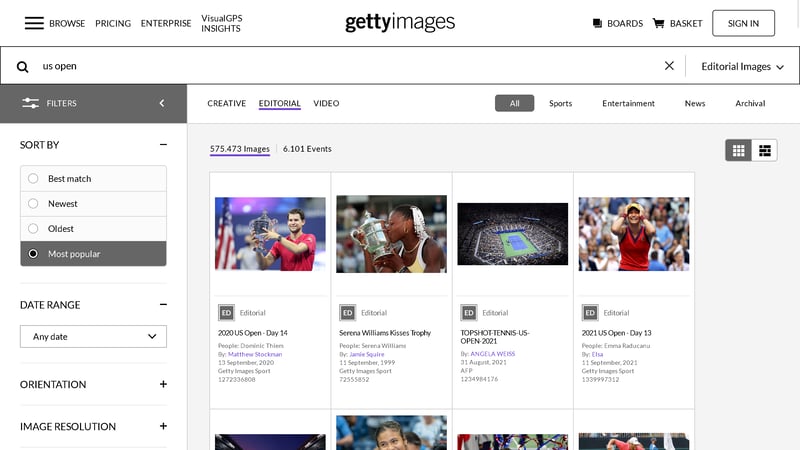
Task: Collapse the Filters panel arrow
Action: (162, 103)
